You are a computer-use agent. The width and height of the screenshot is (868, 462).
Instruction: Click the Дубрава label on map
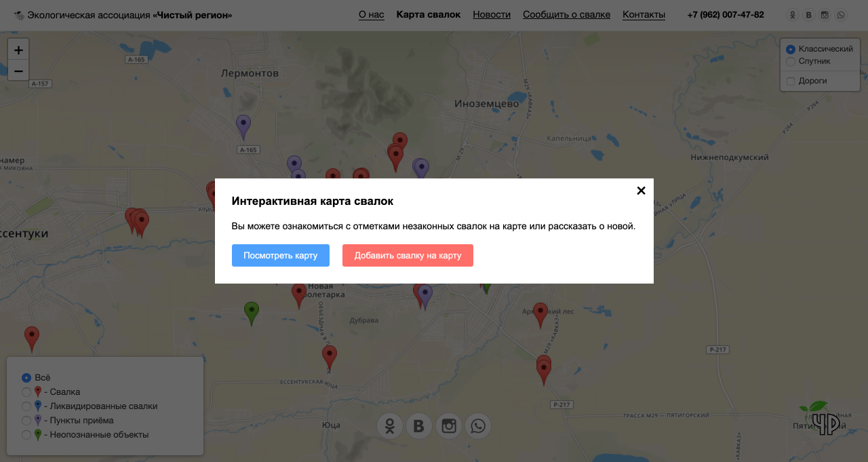(x=364, y=320)
